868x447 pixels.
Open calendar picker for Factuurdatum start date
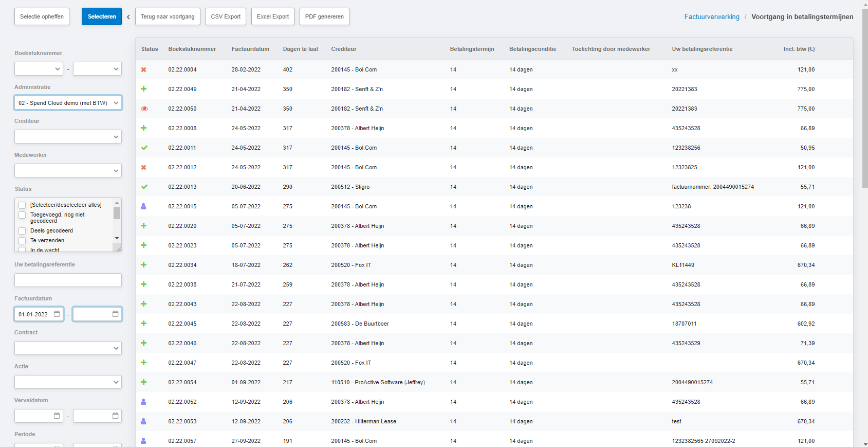tap(57, 314)
